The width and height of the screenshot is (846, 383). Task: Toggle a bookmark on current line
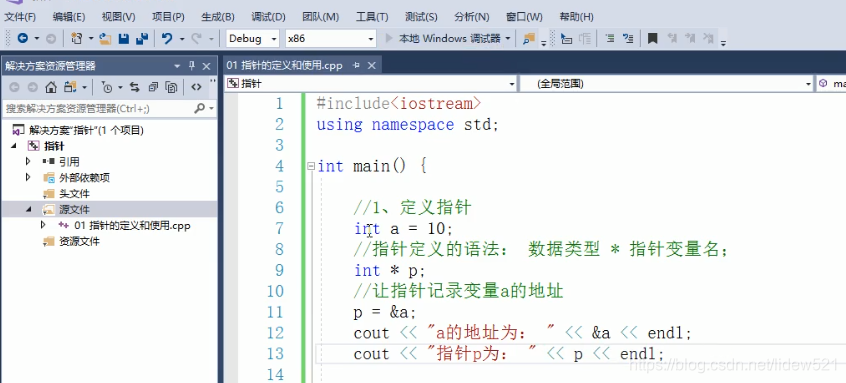(652, 38)
